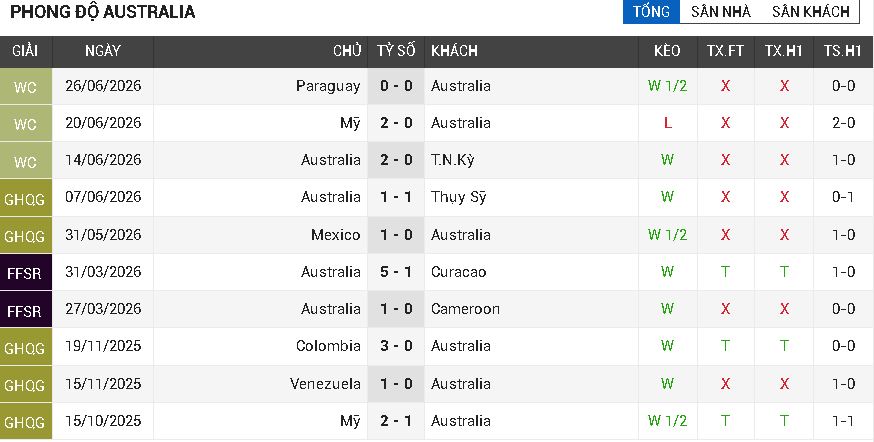Click the Thụy Sỹ team name
Image resolution: width=874 pixels, height=442 pixels.
[x=458, y=198]
